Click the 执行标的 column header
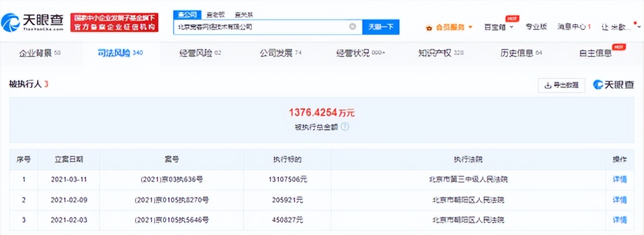This screenshot has width=644, height=235. [287, 159]
